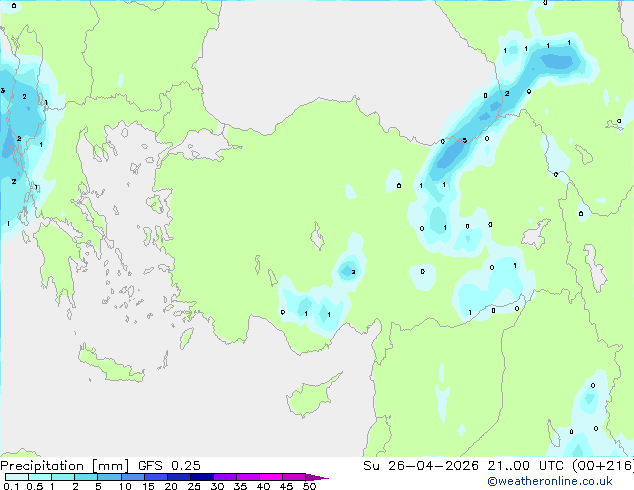634x490 pixels.
Task: Click the 'GFS 0.25' model label
Action: point(169,466)
